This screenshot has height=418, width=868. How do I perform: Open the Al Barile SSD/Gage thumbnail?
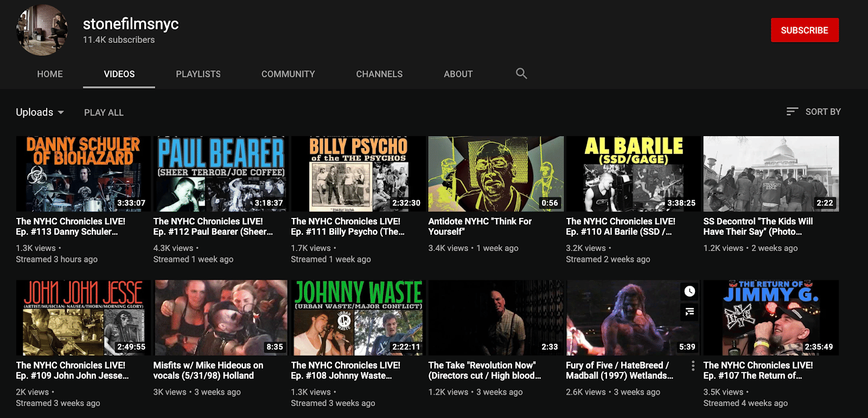633,174
